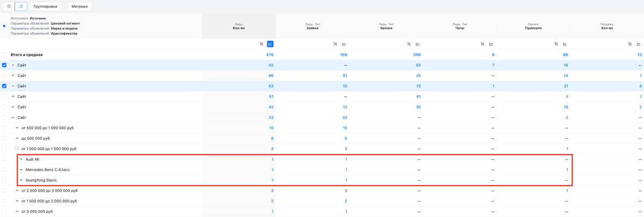Click percent icon under Лиды Кол-во column

pos(261,44)
